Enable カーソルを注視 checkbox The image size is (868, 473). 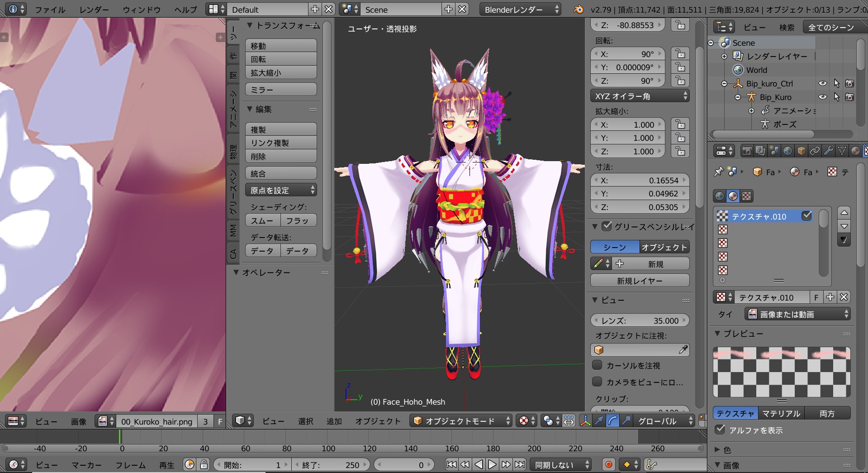[597, 365]
